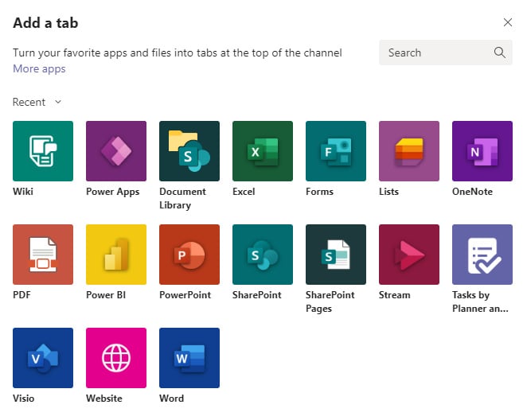Open the More apps link
This screenshot has height=420, width=527.
click(x=39, y=69)
